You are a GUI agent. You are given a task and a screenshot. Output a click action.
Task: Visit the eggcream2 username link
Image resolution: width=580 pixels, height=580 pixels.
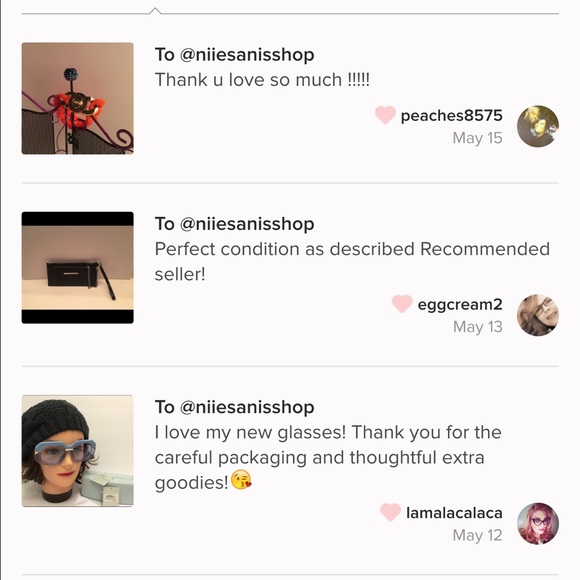click(x=460, y=305)
